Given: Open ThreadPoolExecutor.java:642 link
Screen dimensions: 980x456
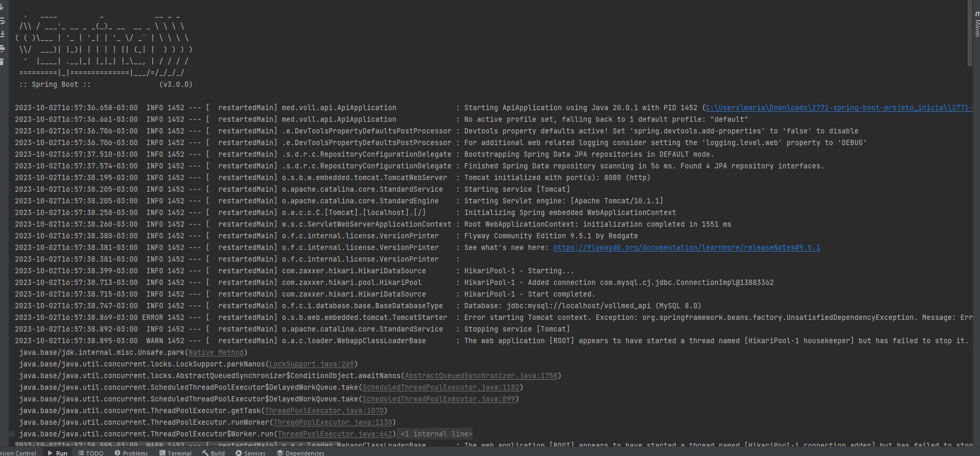Looking at the screenshot, I should (335, 434).
